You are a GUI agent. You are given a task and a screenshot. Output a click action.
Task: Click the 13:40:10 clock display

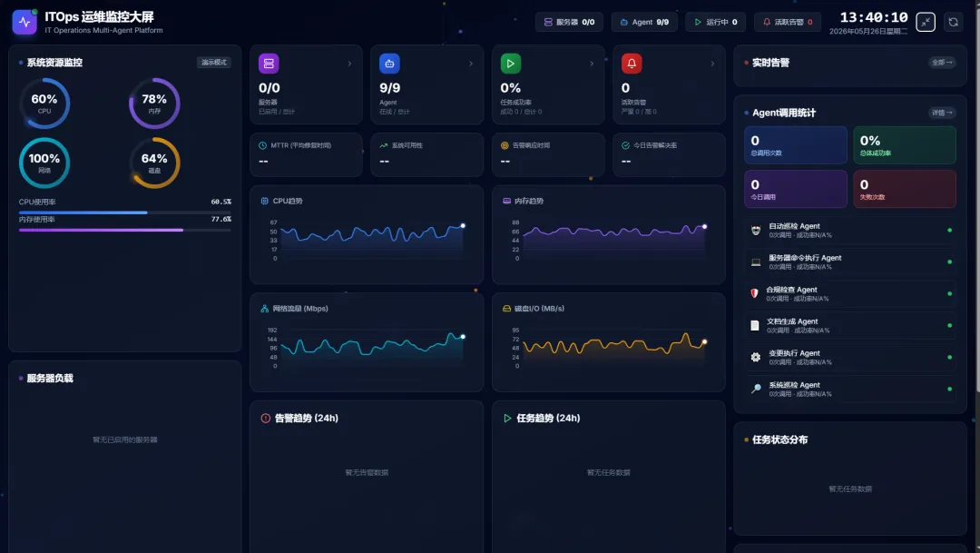click(873, 17)
